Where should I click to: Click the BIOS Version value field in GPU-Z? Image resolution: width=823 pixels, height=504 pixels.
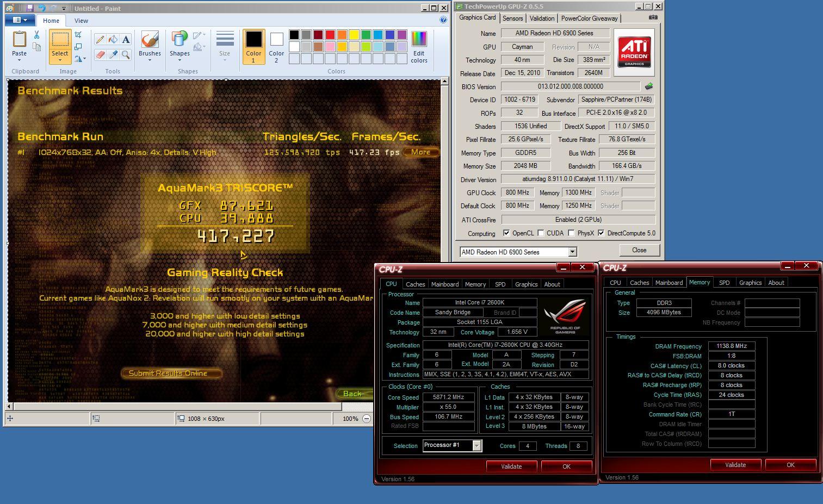(571, 86)
